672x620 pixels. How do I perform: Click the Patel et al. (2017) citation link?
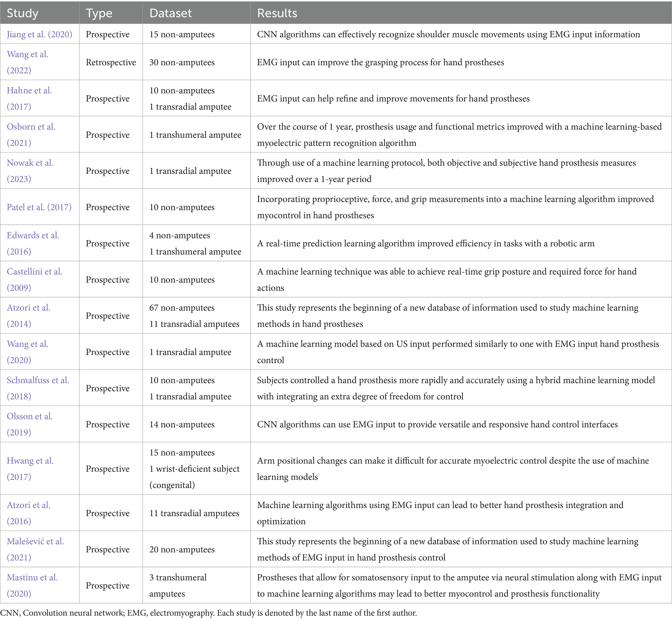point(39,207)
